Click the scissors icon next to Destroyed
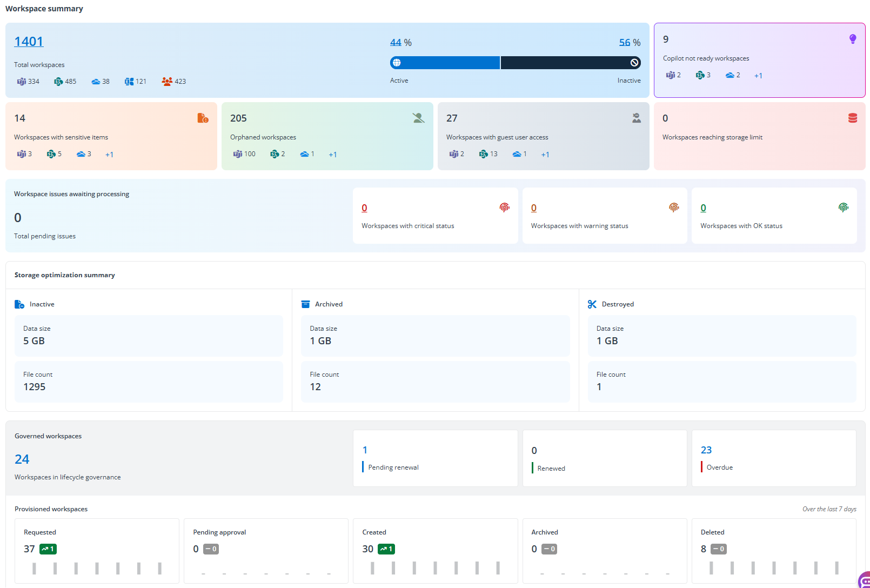Screen dimensions: 870x588 592,304
